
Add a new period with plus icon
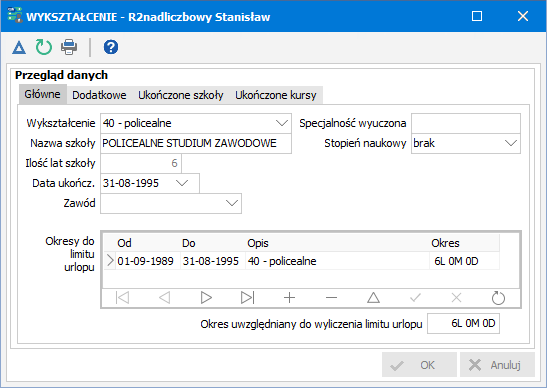[x=289, y=298]
